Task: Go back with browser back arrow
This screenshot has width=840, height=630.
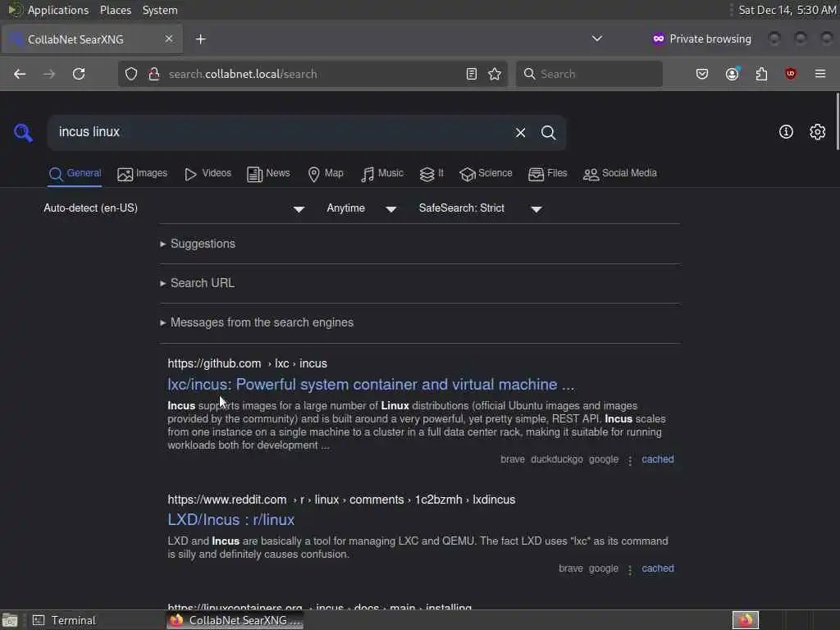Action: click(x=20, y=74)
